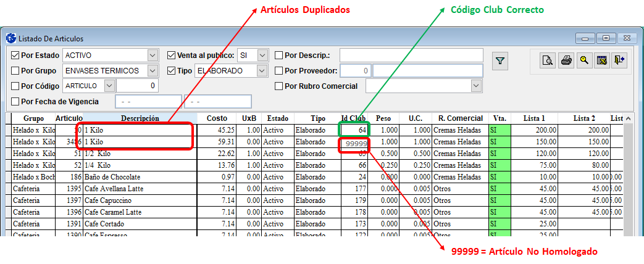
Task: Click the filter funnel icon
Action: (x=500, y=61)
